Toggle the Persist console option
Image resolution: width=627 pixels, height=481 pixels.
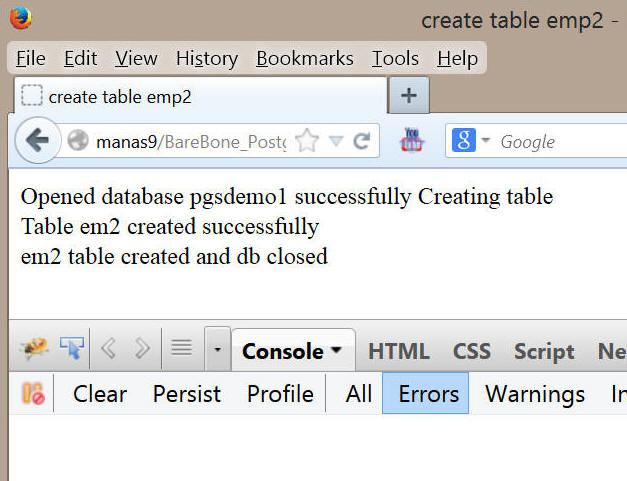[186, 395]
